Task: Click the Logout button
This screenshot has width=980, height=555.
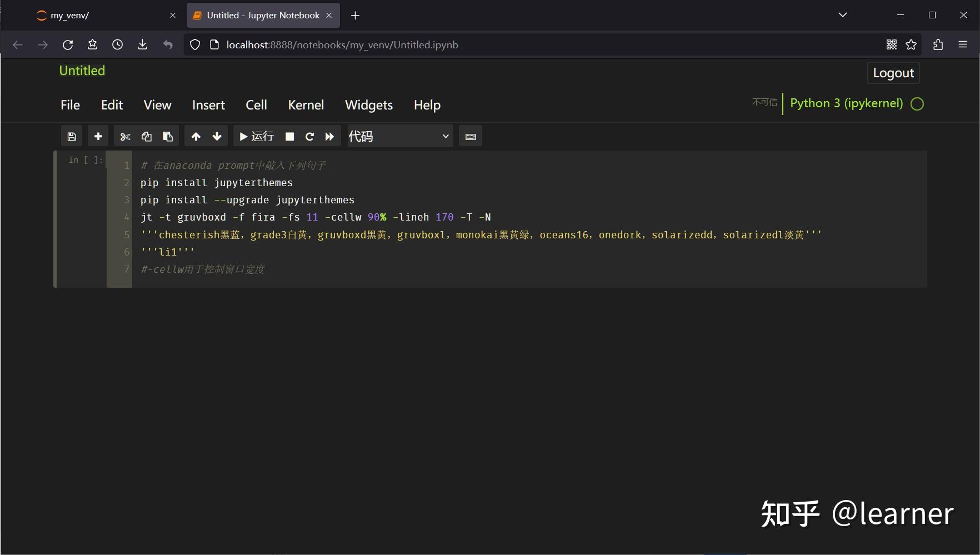Action: coord(892,72)
